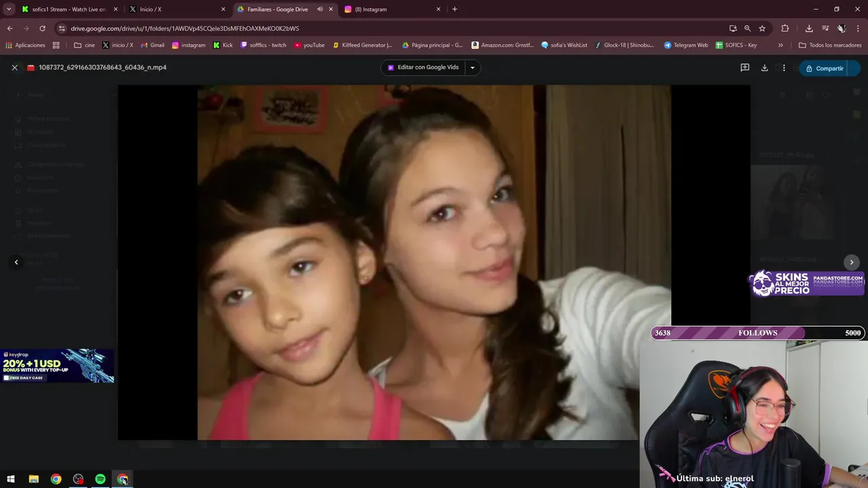Open SOFICS - Key bookmark

[736, 45]
